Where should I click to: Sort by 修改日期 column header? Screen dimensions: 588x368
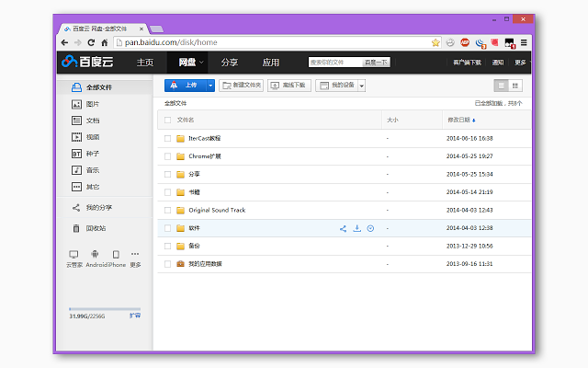point(461,121)
